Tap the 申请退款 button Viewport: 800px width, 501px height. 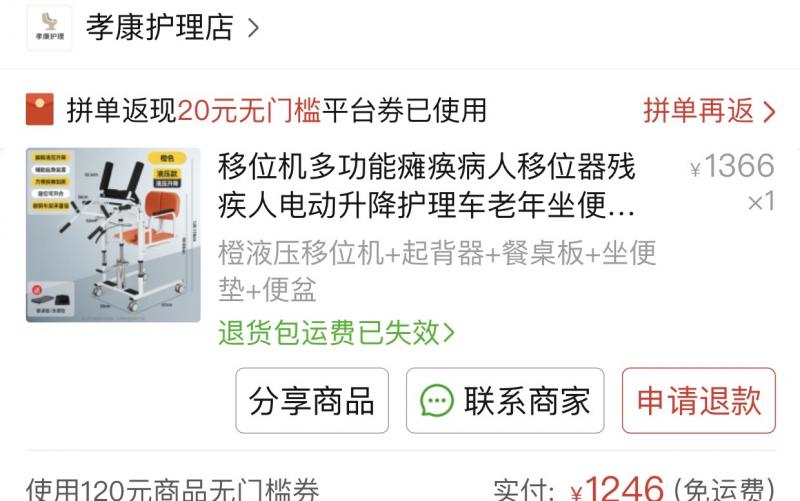(x=698, y=400)
